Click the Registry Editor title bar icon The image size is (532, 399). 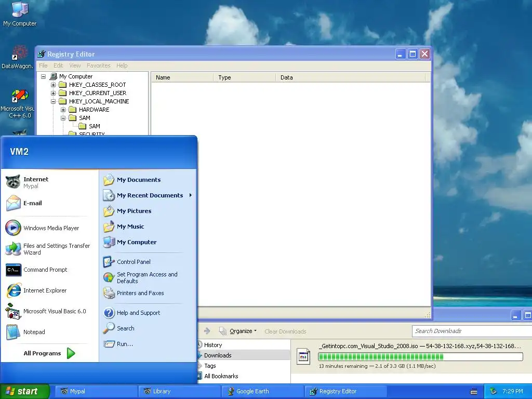coord(42,54)
